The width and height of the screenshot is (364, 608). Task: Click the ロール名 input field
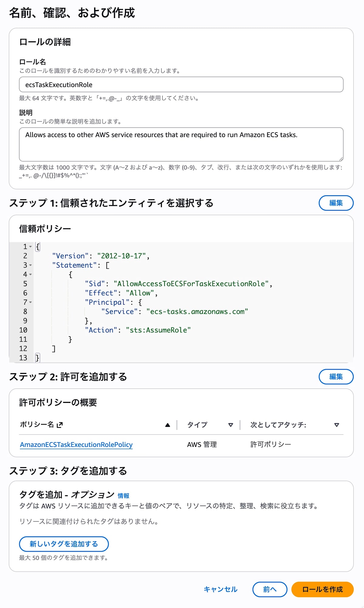[x=181, y=85]
